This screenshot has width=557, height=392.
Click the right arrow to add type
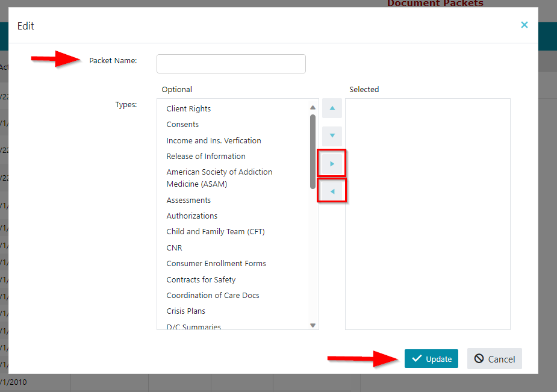[x=332, y=163]
